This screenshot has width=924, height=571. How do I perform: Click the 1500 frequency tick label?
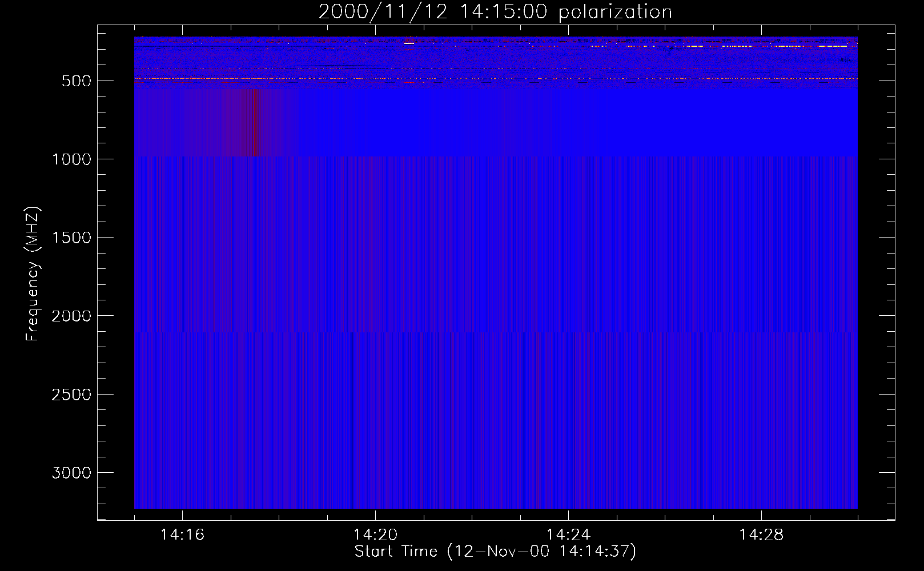tap(71, 238)
